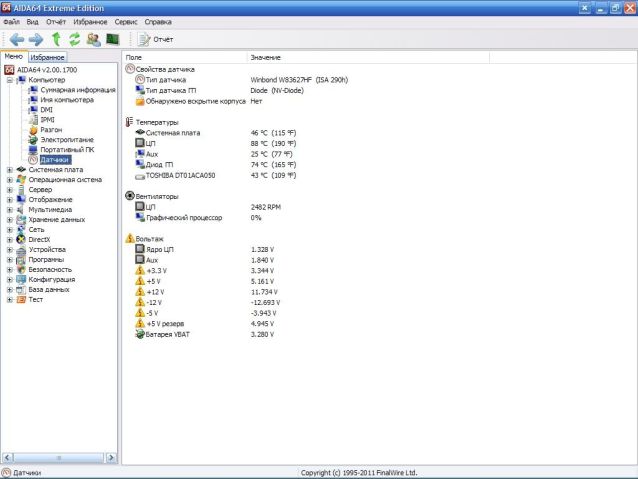Select Электропитание tree item
This screenshot has width=638, height=479.
[67, 140]
